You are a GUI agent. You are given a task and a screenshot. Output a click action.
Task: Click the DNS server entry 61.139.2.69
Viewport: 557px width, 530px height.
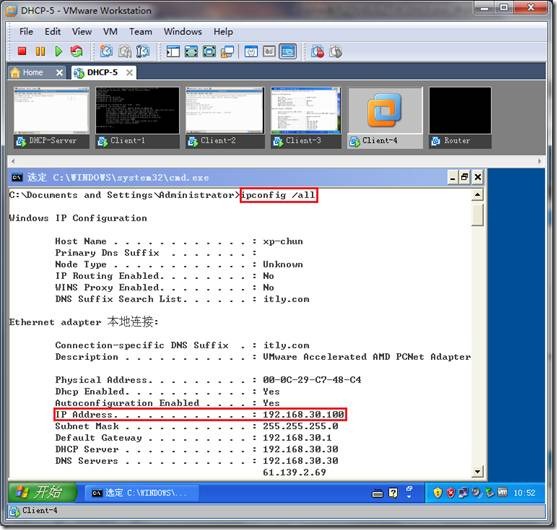[294, 472]
